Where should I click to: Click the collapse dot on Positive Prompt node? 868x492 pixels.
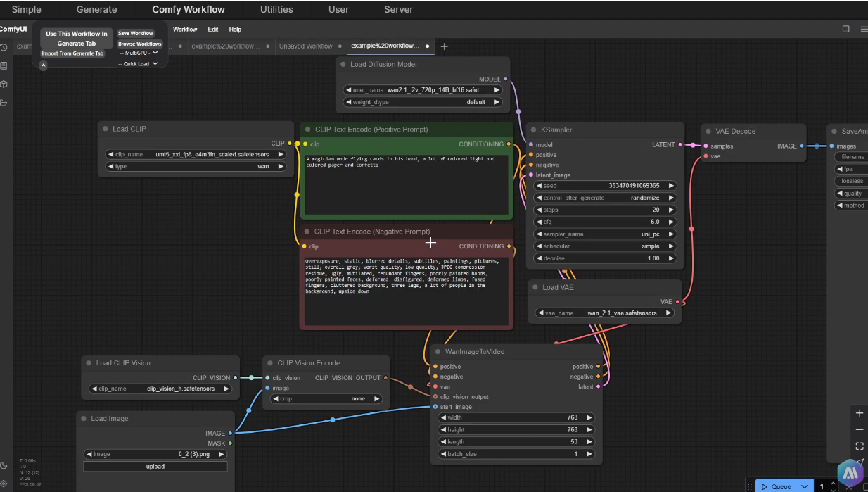click(307, 130)
